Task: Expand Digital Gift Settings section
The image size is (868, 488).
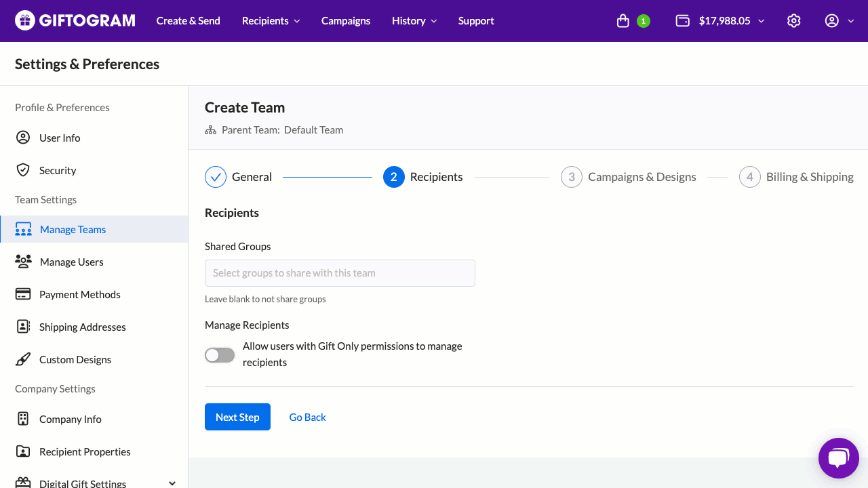Action: (172, 483)
